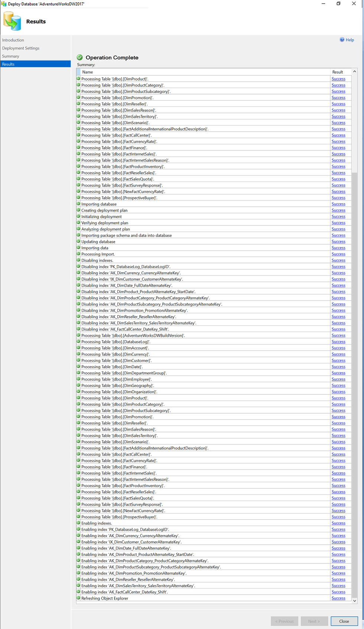Click status icon for Disabling PK_DatabaseLog_DatabaseLogID
This screenshot has width=364, height=629.
point(78,266)
